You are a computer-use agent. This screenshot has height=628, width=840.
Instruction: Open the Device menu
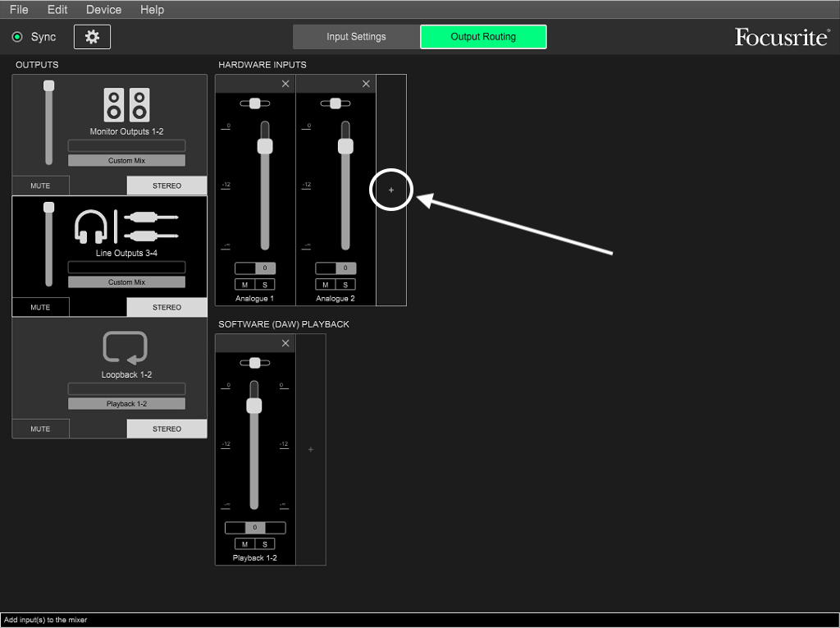click(103, 10)
